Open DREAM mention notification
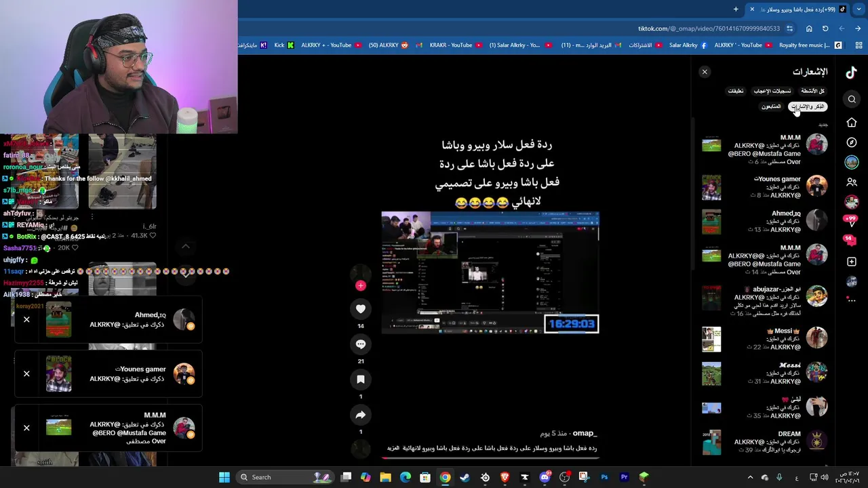The image size is (868, 488). [x=765, y=442]
